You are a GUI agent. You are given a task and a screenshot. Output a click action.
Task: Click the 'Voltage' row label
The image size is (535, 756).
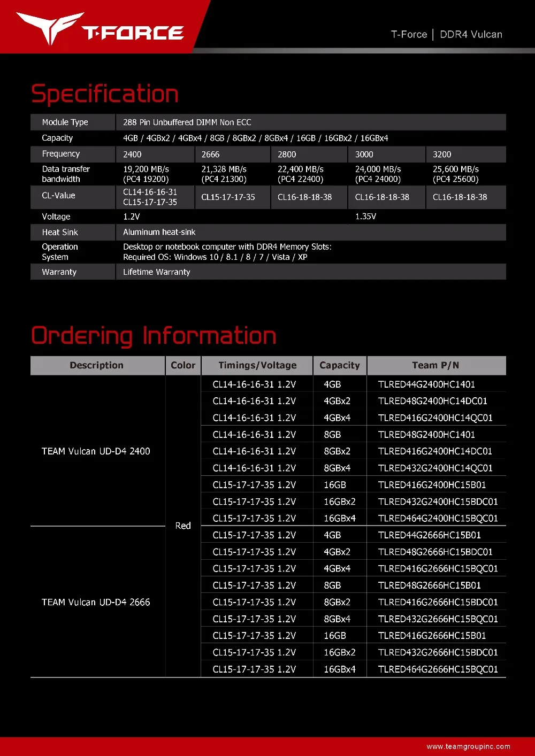[56, 217]
